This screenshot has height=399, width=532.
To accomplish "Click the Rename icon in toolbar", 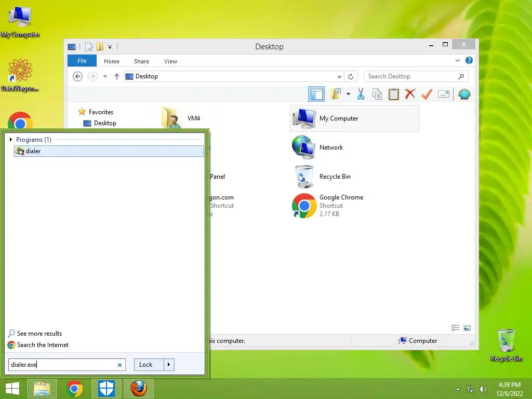I will 444,94.
